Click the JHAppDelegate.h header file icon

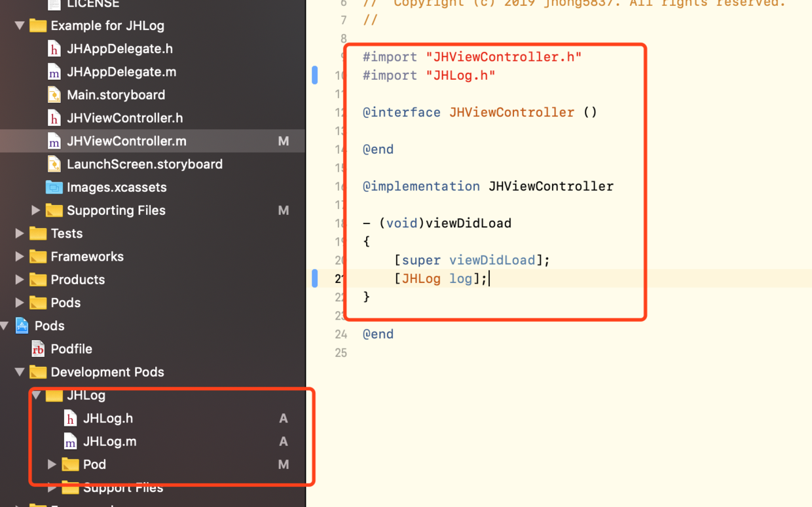coord(54,49)
